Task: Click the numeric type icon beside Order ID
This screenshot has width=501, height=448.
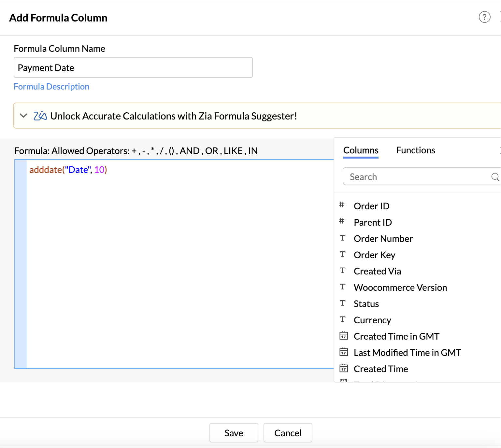Action: pos(341,205)
